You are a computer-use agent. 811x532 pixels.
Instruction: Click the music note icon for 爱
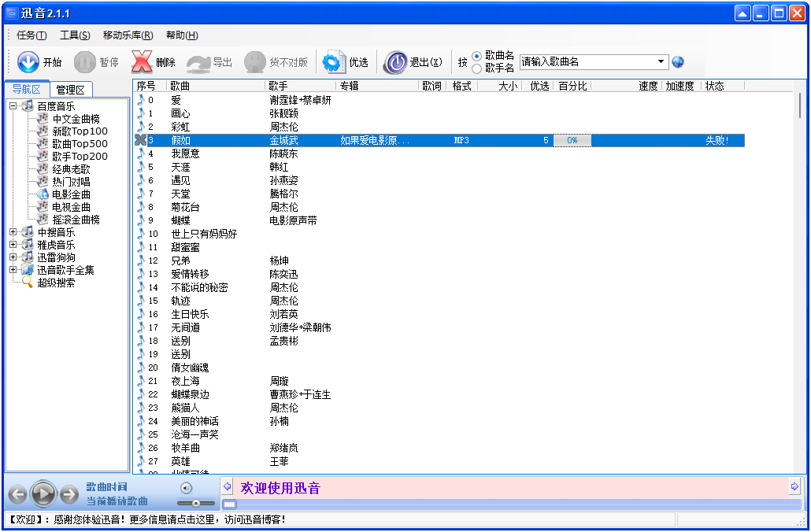[x=140, y=99]
